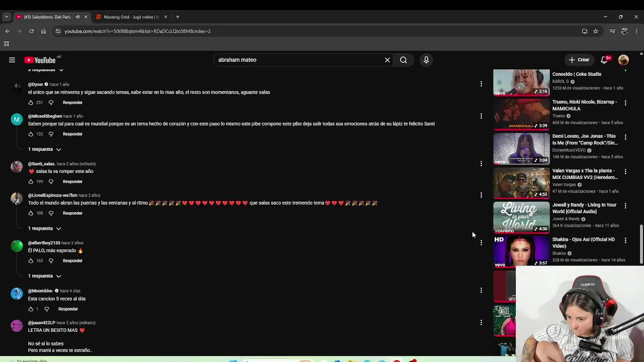Click the Crear button

point(579,60)
